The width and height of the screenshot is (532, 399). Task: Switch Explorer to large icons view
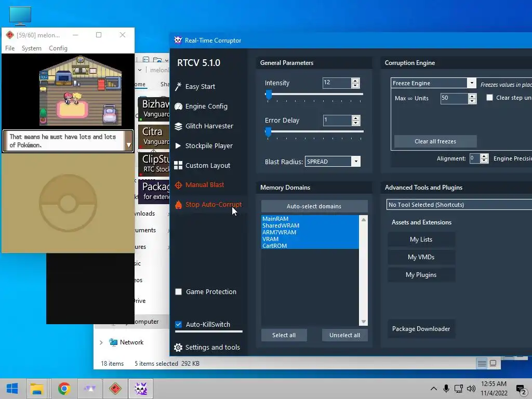tap(493, 363)
